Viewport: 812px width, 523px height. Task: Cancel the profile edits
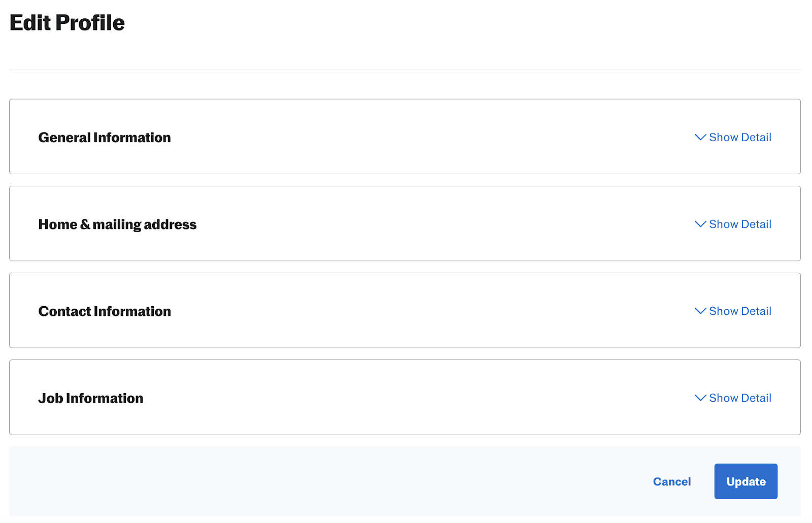point(672,481)
